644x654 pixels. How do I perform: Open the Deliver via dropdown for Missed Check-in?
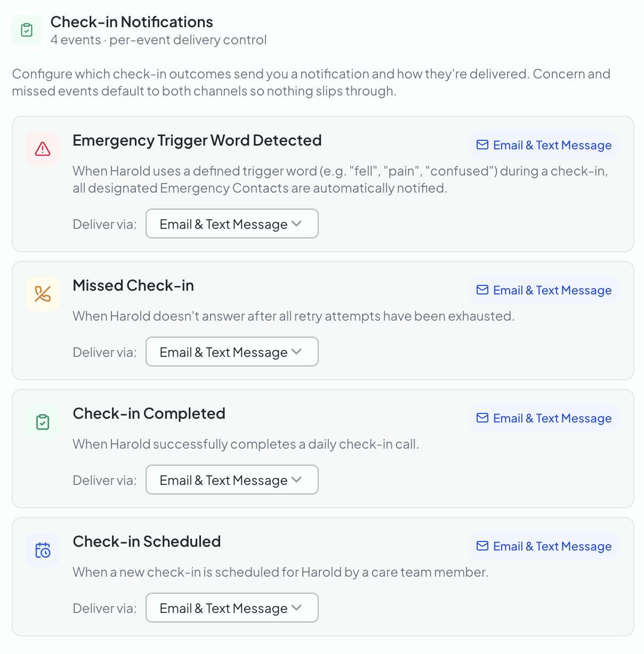coord(231,352)
